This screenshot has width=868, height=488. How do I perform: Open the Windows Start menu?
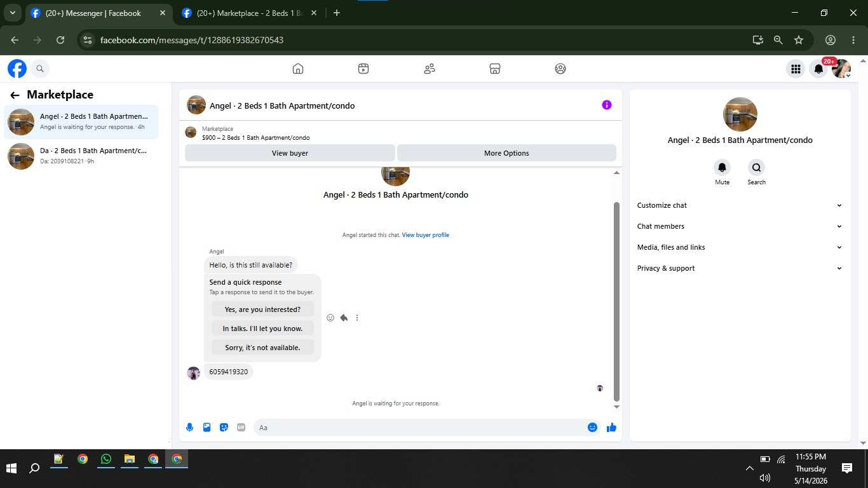[11, 469]
